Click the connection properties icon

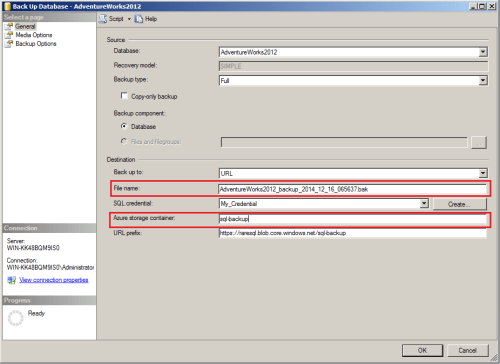[x=12, y=280]
